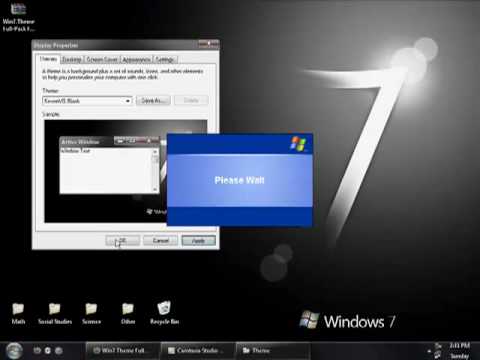
Task: Open the Appearance tab
Action: point(136,60)
